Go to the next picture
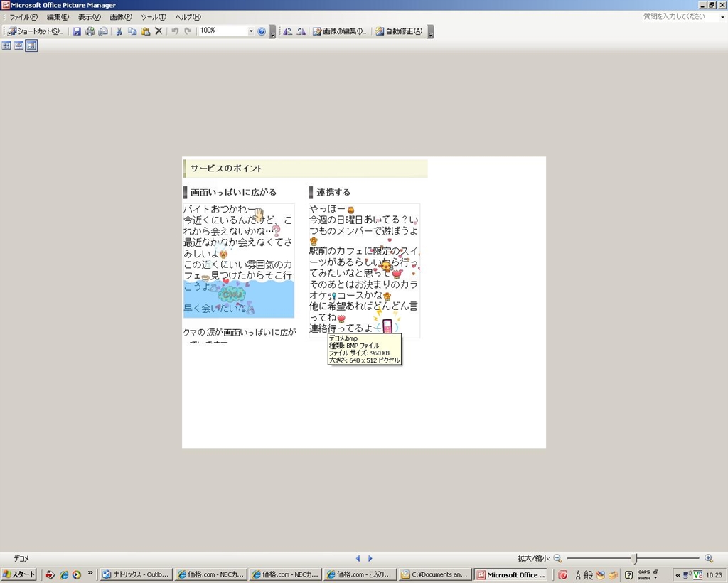Image resolution: width=728 pixels, height=583 pixels. 370,558
